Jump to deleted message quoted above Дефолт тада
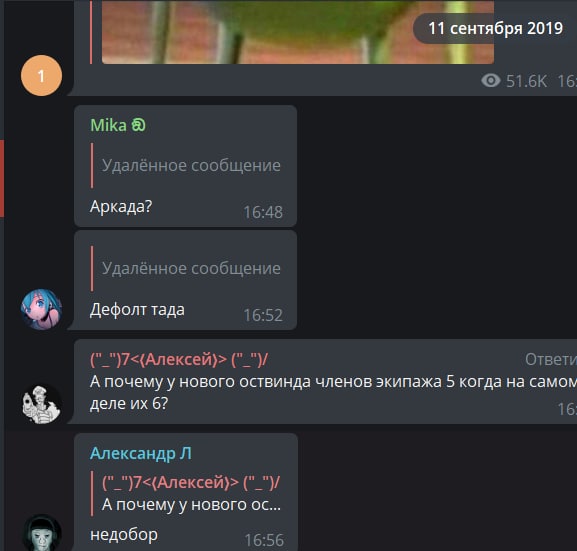 coord(186,269)
